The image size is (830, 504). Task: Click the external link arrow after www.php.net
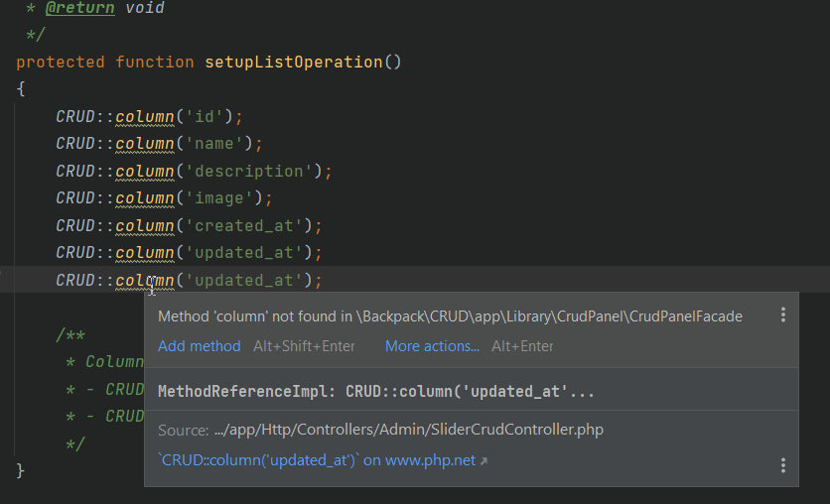click(484, 460)
